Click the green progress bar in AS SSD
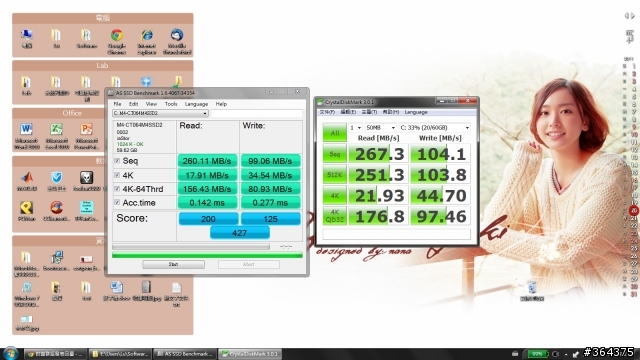Viewport: 640px width, 360px height. pos(207,256)
